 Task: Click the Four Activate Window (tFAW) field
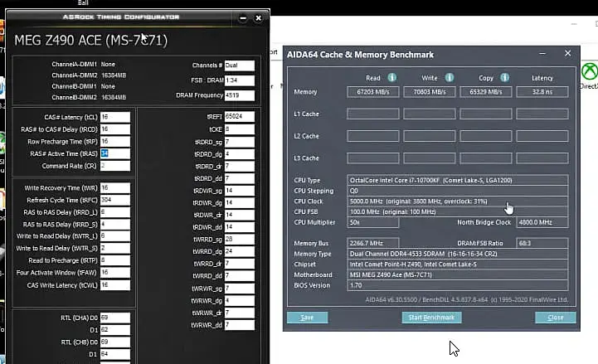click(x=115, y=273)
